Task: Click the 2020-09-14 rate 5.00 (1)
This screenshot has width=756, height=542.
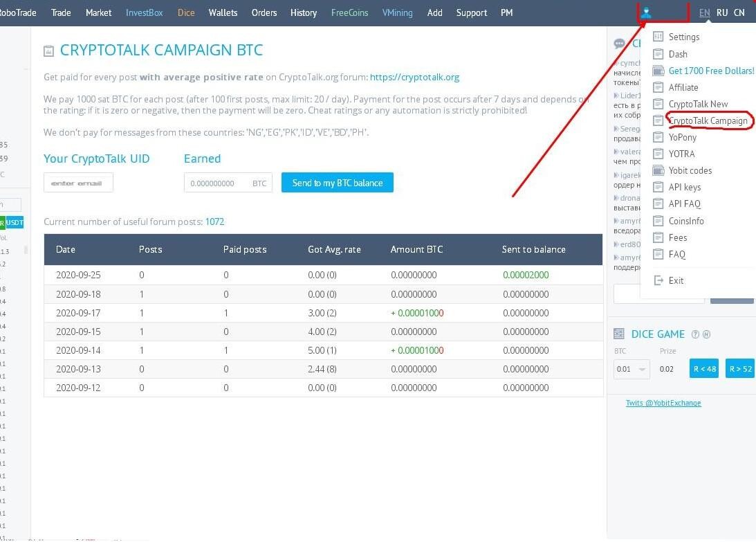Action: [x=322, y=350]
